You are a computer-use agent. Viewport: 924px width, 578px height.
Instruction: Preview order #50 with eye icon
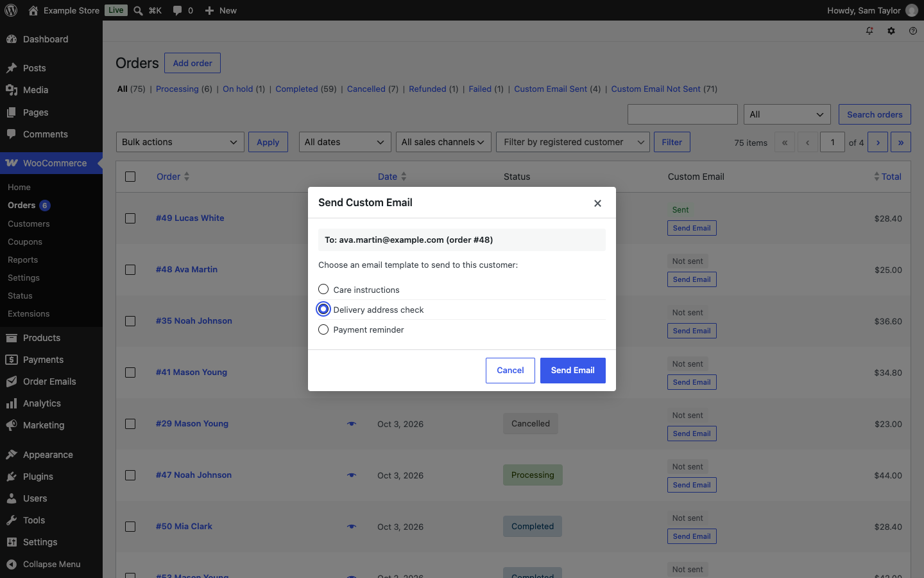(352, 527)
